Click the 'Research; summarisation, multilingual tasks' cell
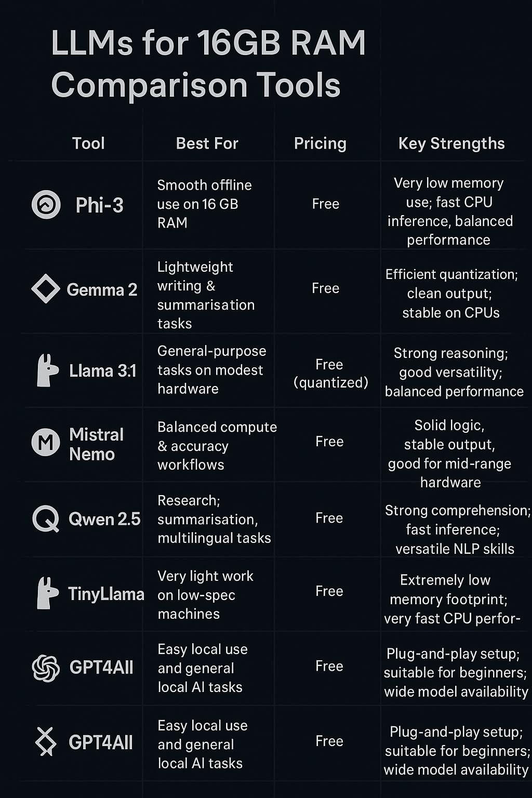 pyautogui.click(x=214, y=519)
